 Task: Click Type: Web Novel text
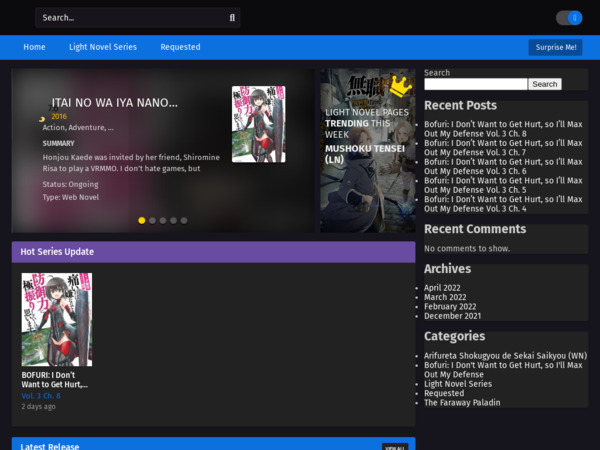pos(71,197)
